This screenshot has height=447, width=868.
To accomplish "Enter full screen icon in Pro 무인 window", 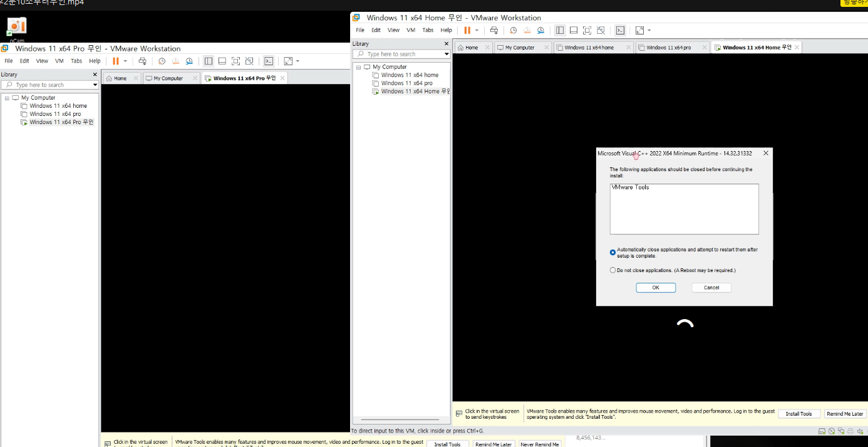I will point(236,61).
